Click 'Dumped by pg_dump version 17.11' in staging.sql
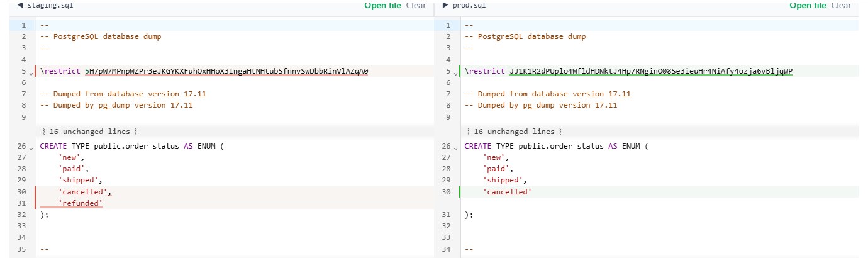Image resolution: width=868 pixels, height=258 pixels. point(116,105)
